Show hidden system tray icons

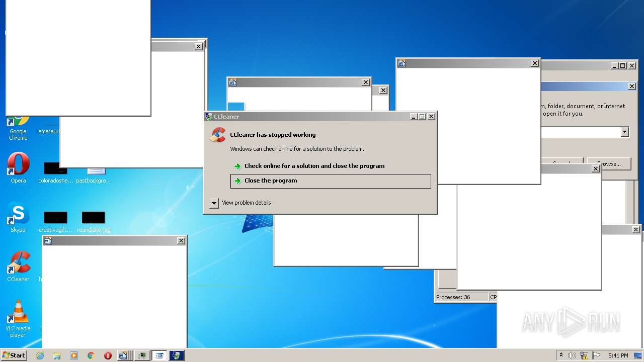point(561,355)
